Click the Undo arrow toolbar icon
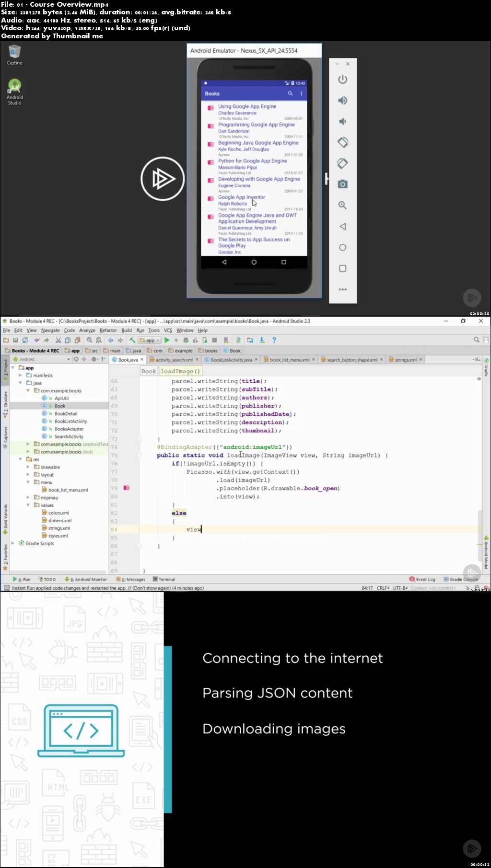 [x=36, y=340]
